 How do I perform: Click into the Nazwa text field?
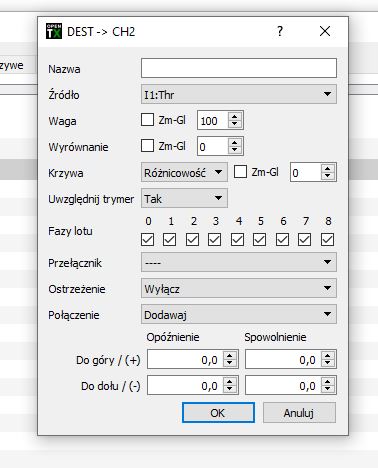click(x=239, y=68)
